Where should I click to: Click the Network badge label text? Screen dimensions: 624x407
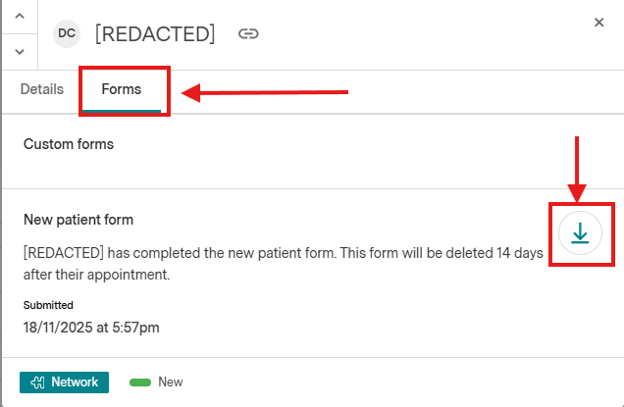point(75,382)
